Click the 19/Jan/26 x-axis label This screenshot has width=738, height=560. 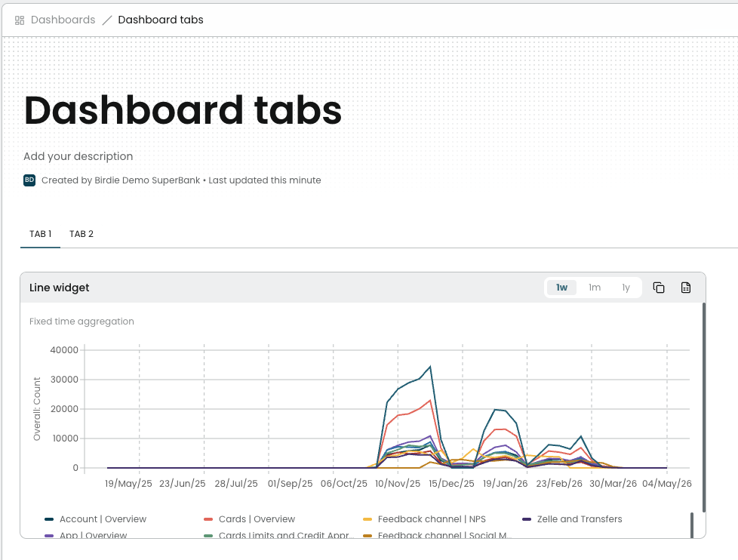coord(505,484)
